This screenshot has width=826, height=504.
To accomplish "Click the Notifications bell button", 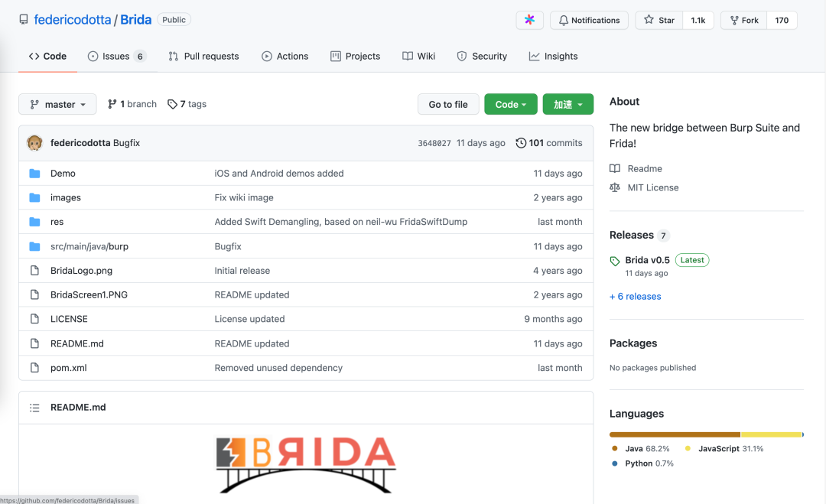I will click(x=589, y=20).
